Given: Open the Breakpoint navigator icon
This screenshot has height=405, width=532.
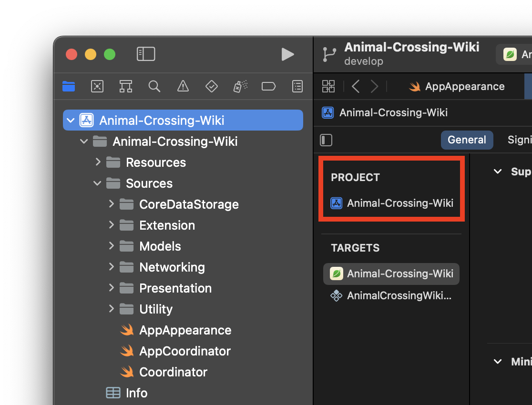Looking at the screenshot, I should point(268,86).
